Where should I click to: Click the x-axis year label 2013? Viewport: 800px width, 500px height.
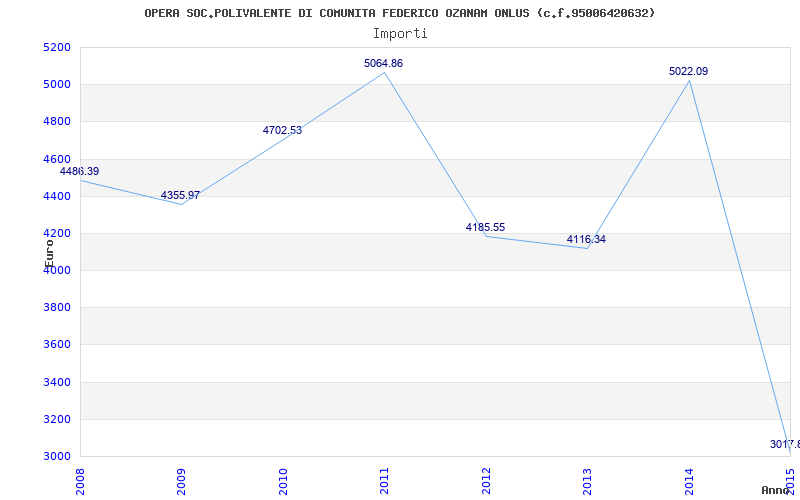pyautogui.click(x=587, y=482)
